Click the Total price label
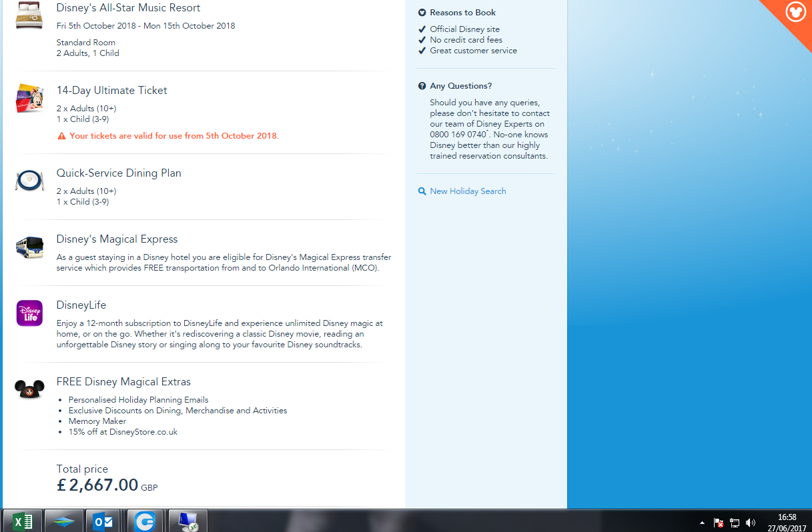 coord(82,469)
